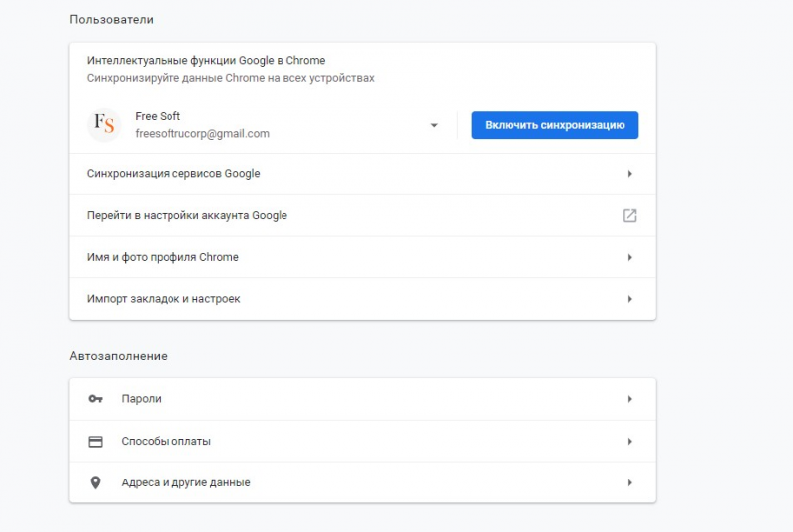Click the credit card icon for Способы оплаты
This screenshot has width=793, height=532.
[x=95, y=442]
